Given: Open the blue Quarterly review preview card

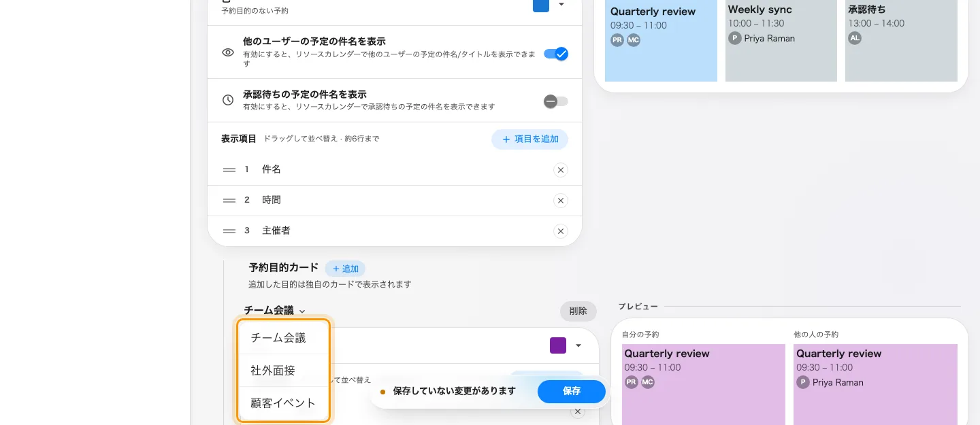Looking at the screenshot, I should (x=661, y=41).
